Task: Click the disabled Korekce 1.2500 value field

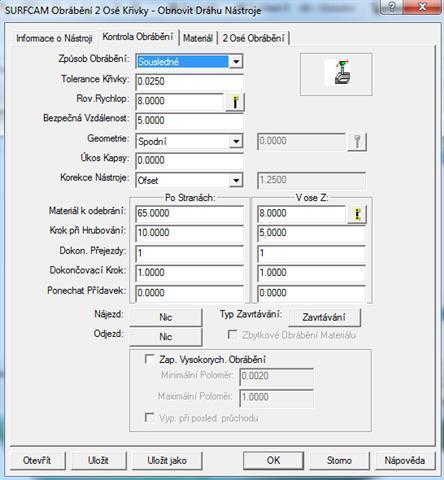Action: pyautogui.click(x=311, y=180)
